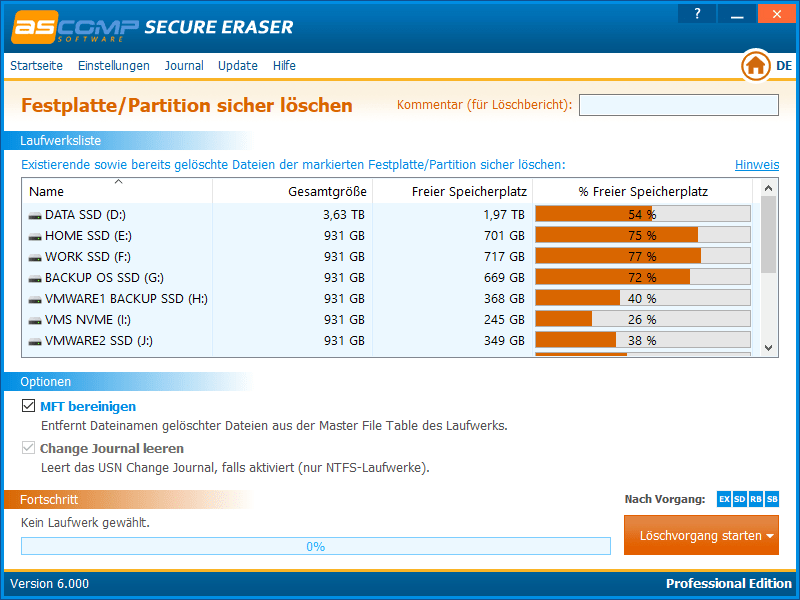Select the SD after-process icon
This screenshot has height=600, width=800.
tap(740, 499)
